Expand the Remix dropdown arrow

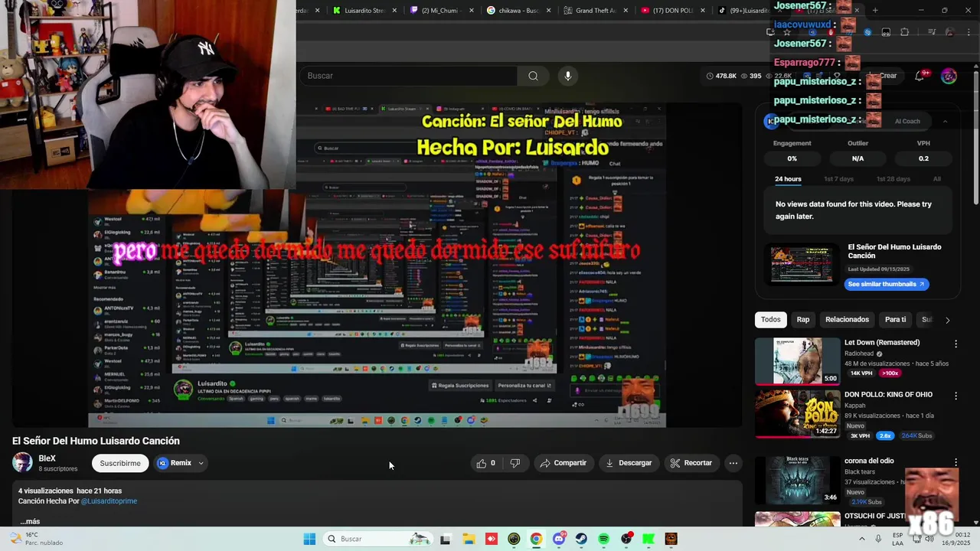(201, 463)
